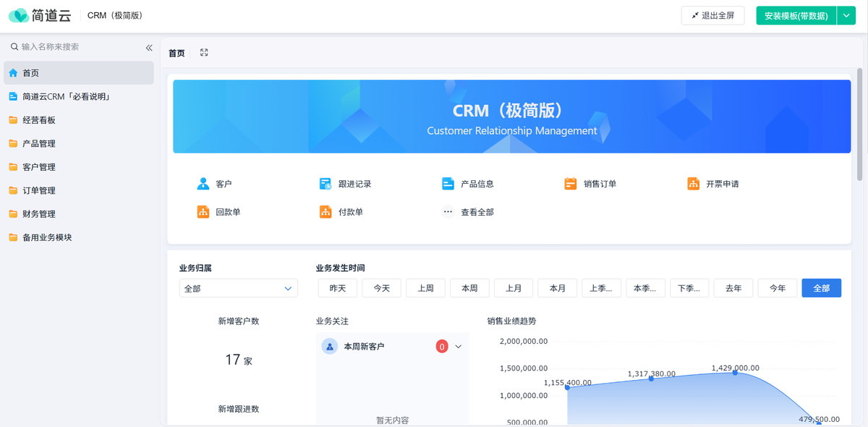Click the folder icon beside 客户管理
This screenshot has width=868, height=427.
pyautogui.click(x=13, y=166)
